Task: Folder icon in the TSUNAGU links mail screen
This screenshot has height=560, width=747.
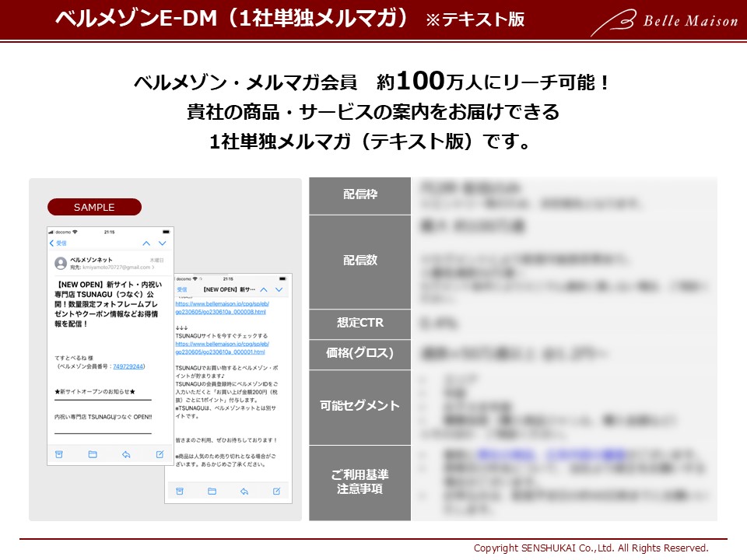Action: (x=212, y=491)
